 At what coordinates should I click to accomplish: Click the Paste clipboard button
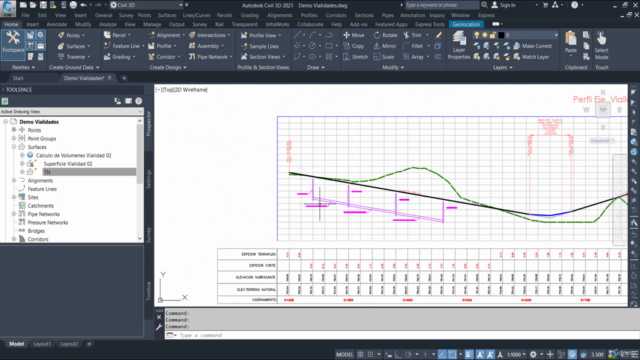tap(571, 43)
